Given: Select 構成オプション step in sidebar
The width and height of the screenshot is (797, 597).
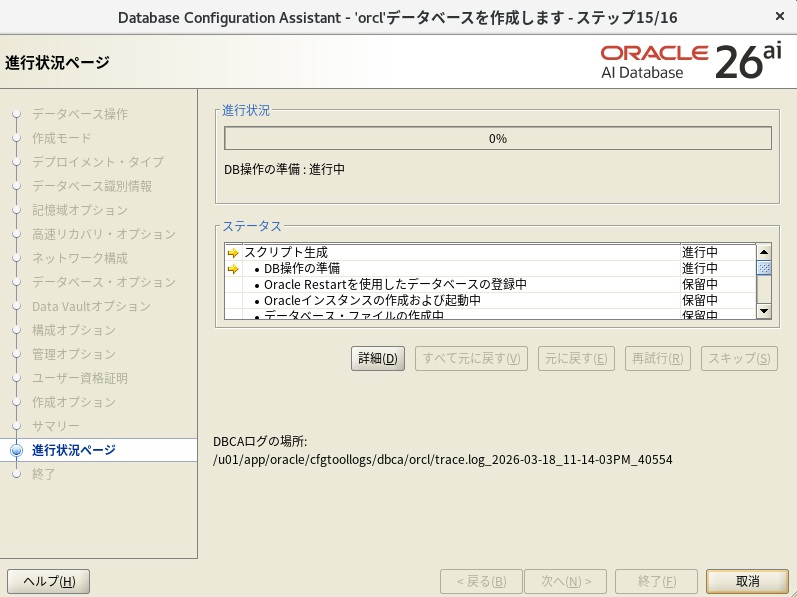Looking at the screenshot, I should [x=74, y=330].
